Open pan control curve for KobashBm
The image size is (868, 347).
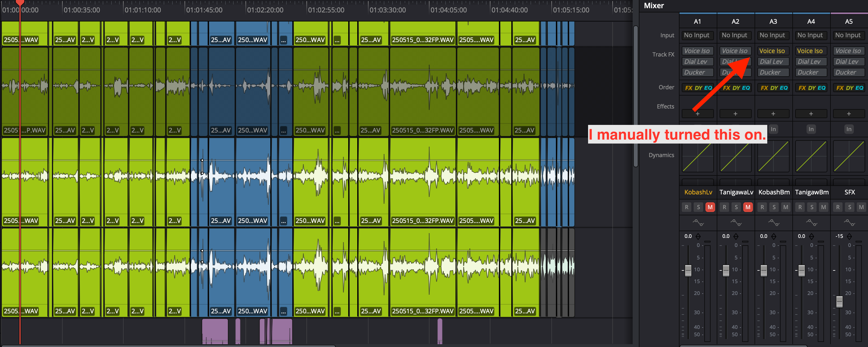(773, 222)
